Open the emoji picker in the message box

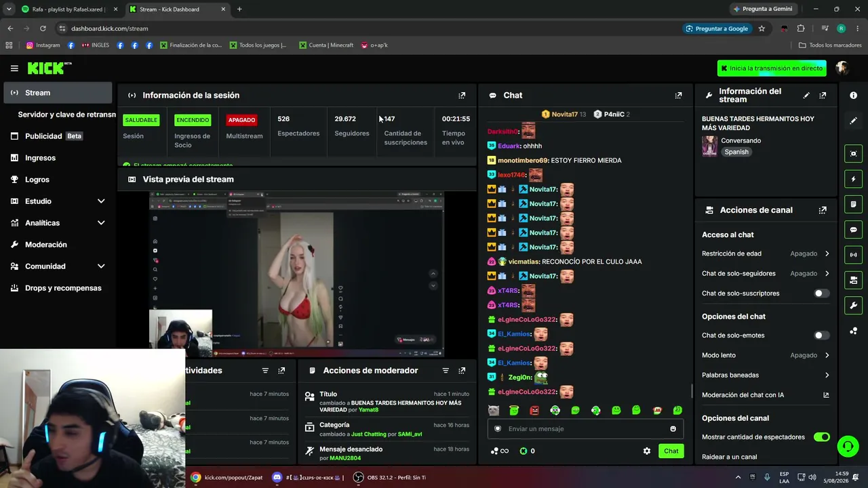point(673,429)
